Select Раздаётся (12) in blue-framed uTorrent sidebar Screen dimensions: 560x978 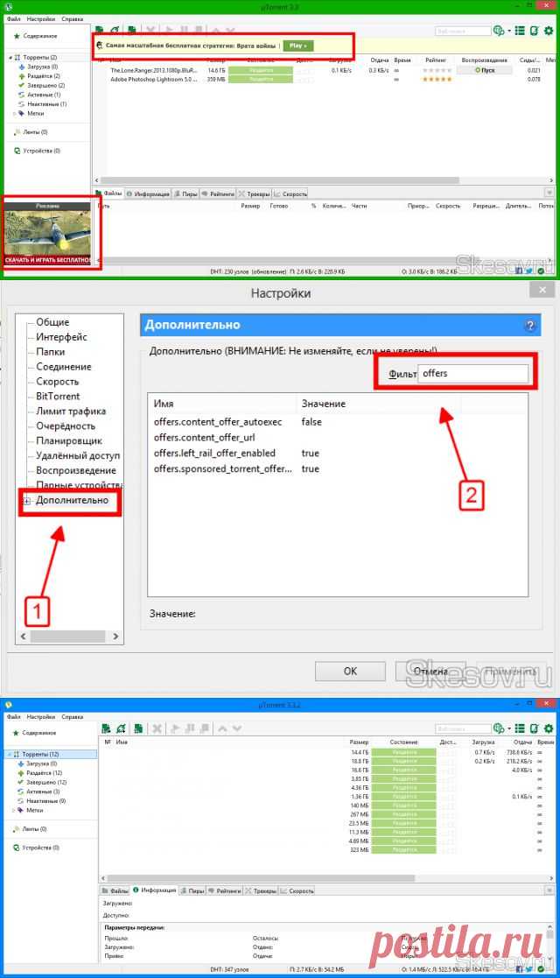coord(44,773)
